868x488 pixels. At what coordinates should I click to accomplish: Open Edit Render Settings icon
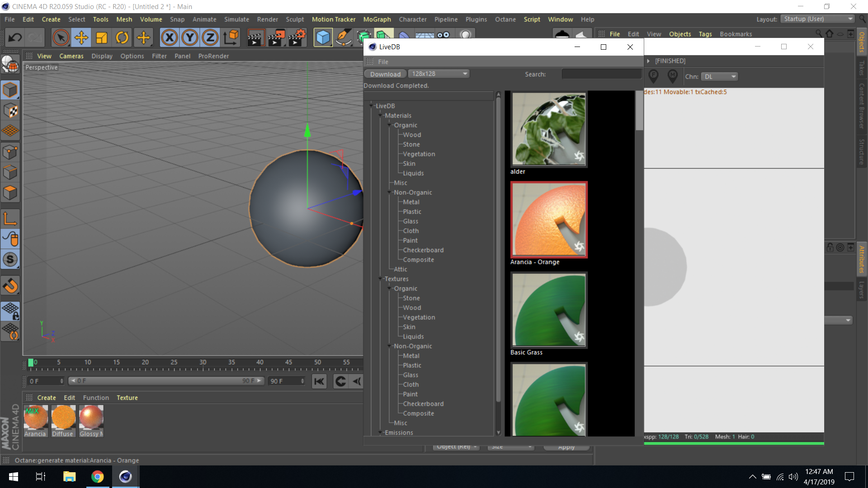pyautogui.click(x=297, y=38)
